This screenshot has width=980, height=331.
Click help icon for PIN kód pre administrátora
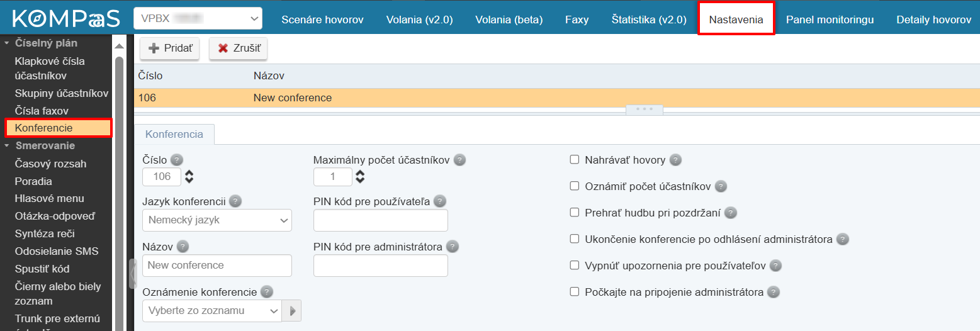453,247
